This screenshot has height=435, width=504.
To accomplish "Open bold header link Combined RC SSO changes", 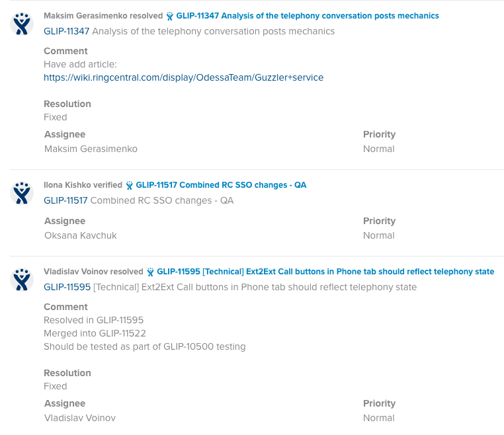I will coord(221,185).
